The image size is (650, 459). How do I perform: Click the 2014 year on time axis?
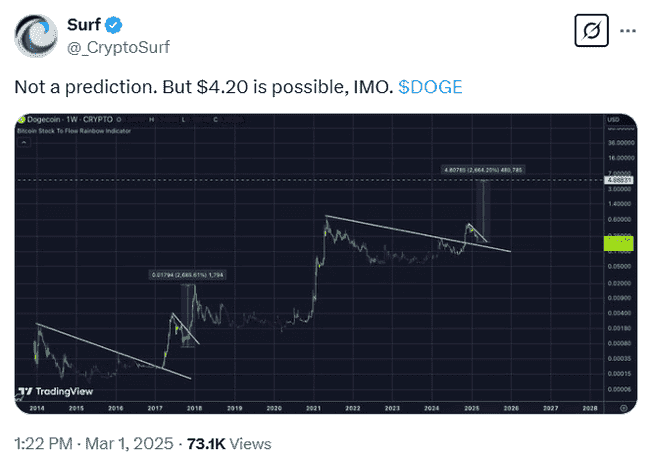point(36,408)
